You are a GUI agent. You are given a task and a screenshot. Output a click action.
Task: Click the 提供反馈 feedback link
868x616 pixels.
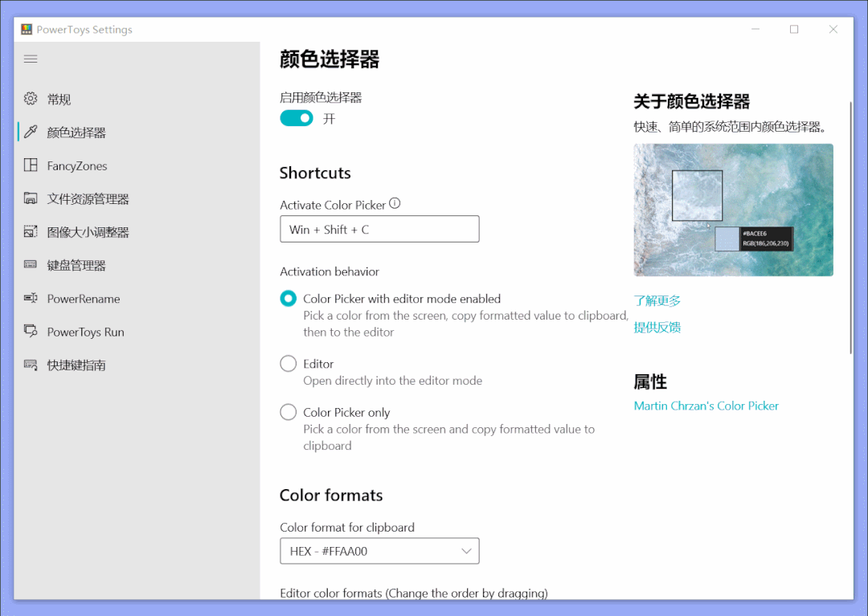(657, 327)
